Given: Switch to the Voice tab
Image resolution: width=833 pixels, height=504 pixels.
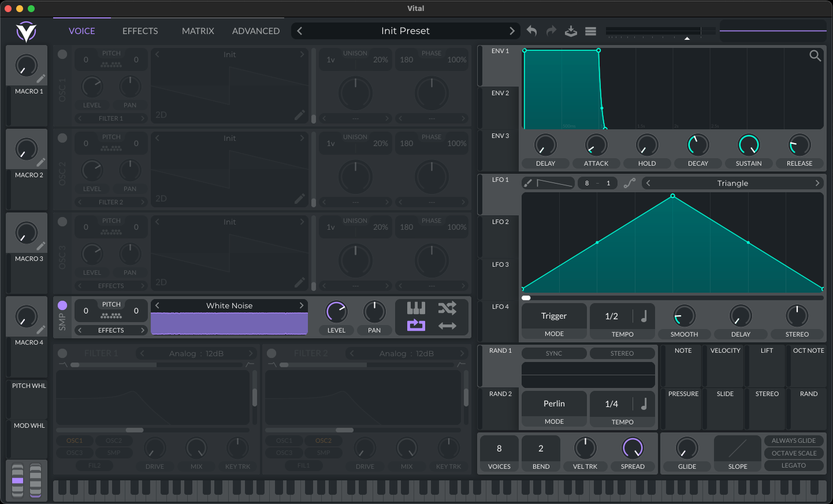Looking at the screenshot, I should point(82,31).
